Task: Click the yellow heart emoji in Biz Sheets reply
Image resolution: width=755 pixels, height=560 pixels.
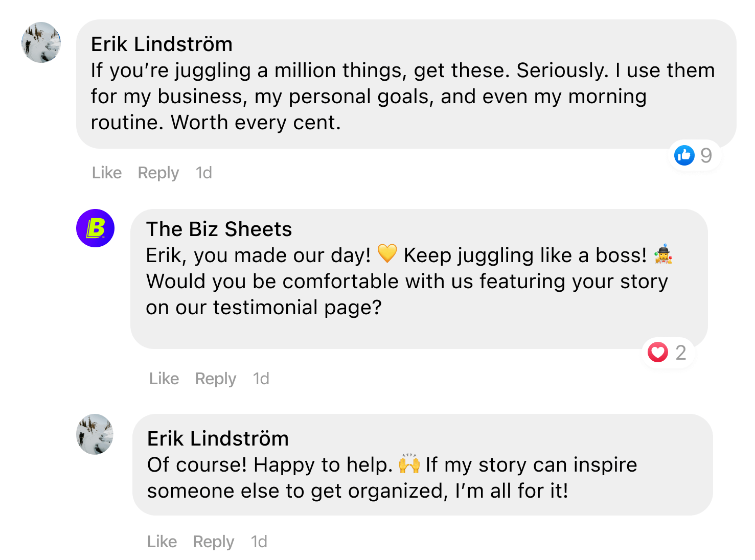Action: pos(387,254)
